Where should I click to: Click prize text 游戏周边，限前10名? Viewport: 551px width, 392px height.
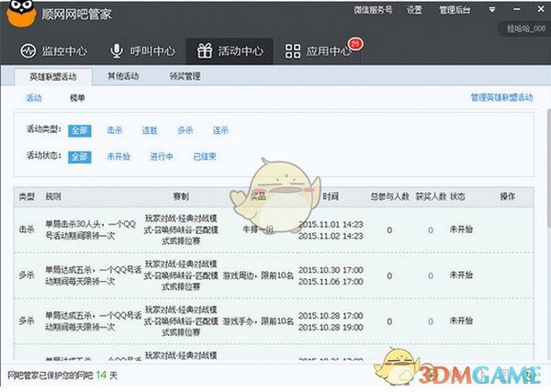point(258,275)
